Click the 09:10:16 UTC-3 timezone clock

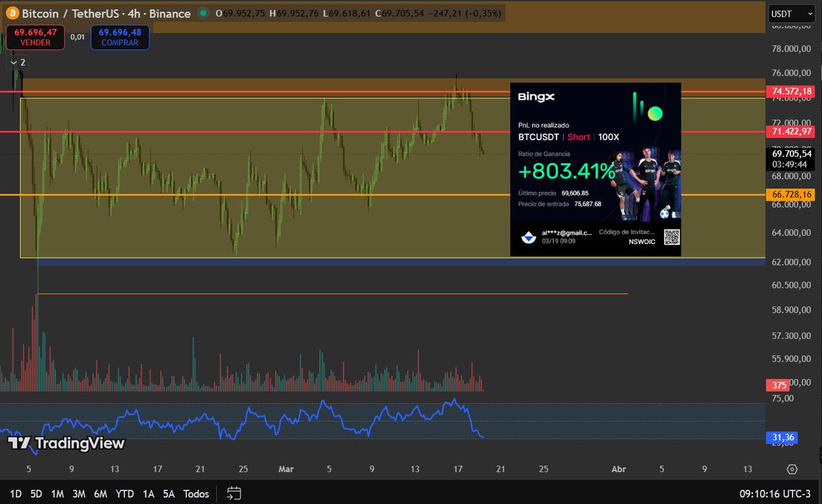(775, 494)
